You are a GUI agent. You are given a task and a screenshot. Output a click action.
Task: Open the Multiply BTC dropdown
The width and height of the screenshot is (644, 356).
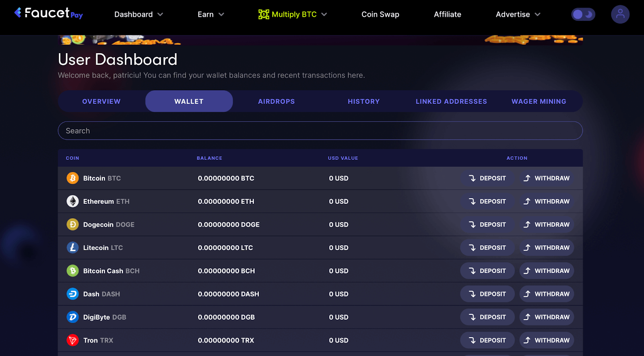tap(293, 14)
